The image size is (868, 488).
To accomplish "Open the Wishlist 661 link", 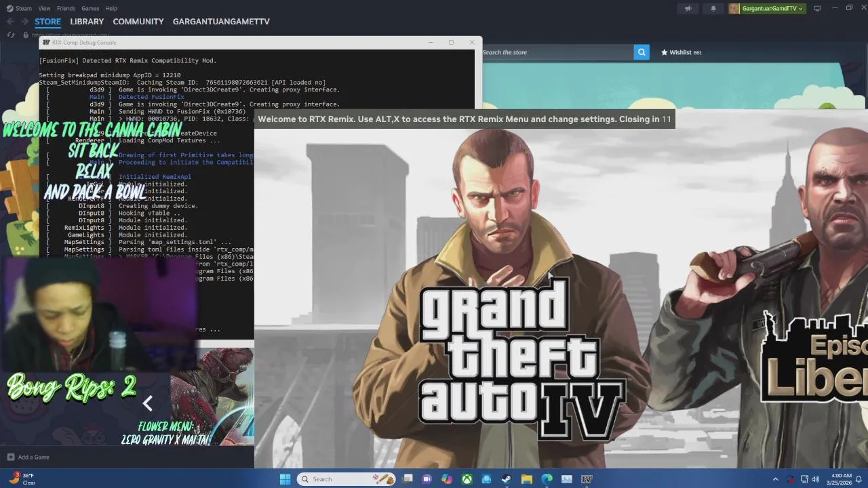I will tap(682, 52).
